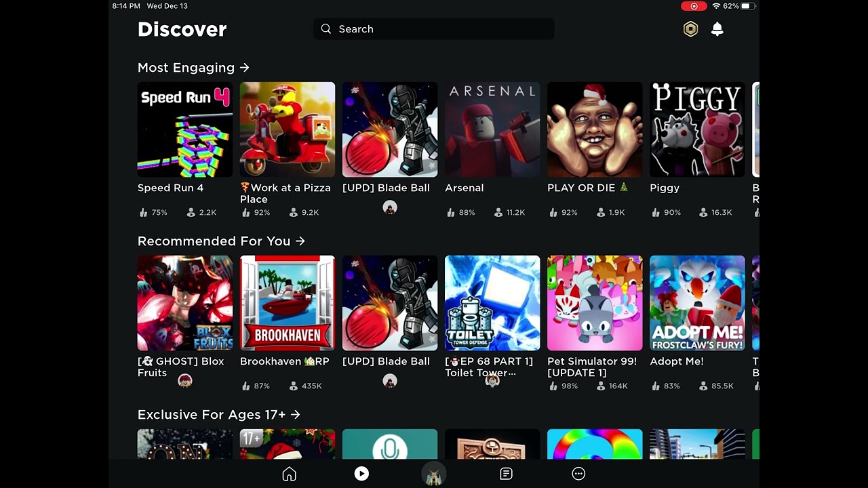Click the 16.3K player count under Piggy
The width and height of the screenshot is (868, 488).
[722, 212]
